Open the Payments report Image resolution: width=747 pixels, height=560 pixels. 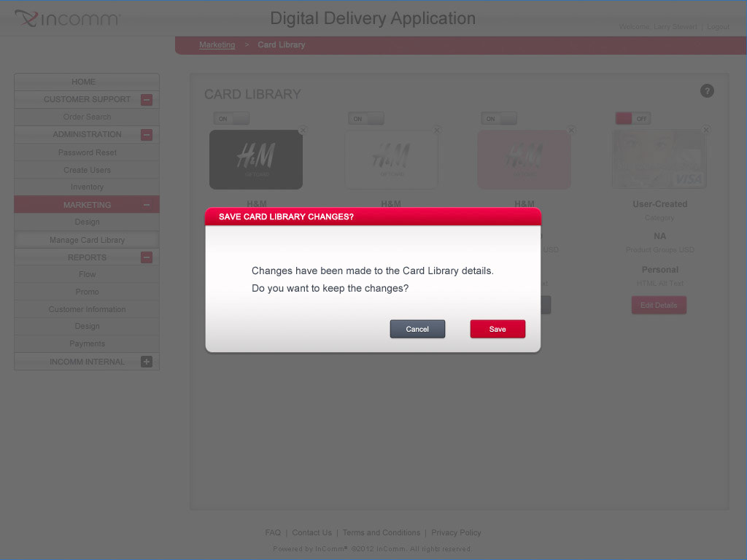tap(87, 344)
